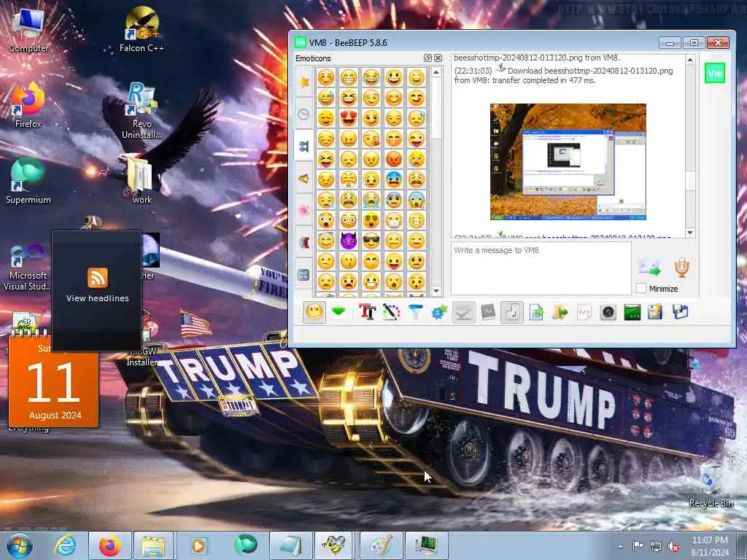The image size is (747, 560).
Task: Select the pink flower nature emoticon tab
Action: click(x=304, y=210)
